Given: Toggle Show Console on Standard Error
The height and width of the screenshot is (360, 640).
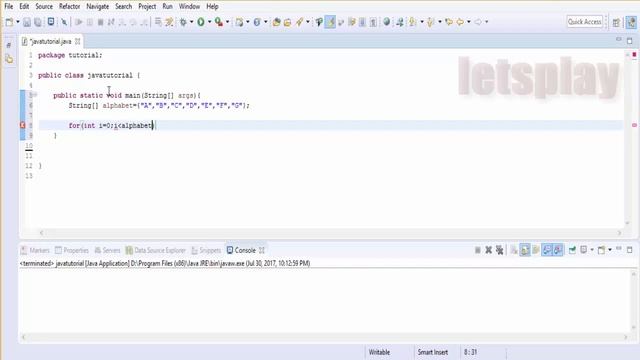Looking at the screenshot, I should 558,250.
